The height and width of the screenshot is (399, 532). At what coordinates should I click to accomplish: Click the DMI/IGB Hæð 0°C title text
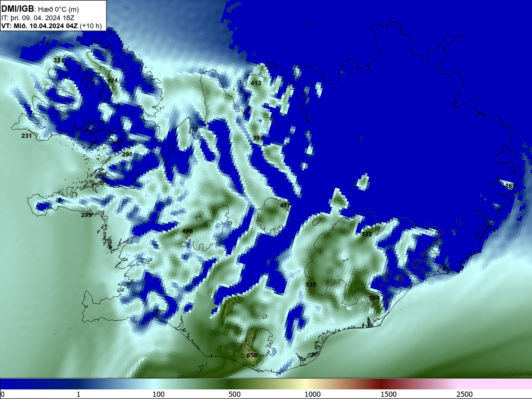point(40,9)
